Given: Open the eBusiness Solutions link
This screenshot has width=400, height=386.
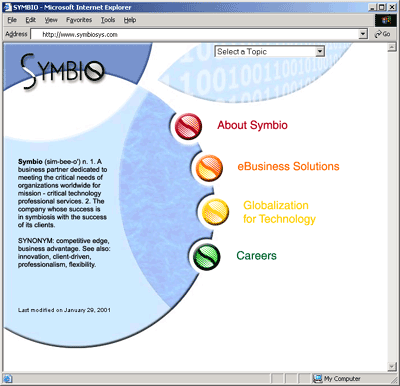Looking at the screenshot, I should pyautogui.click(x=288, y=166).
